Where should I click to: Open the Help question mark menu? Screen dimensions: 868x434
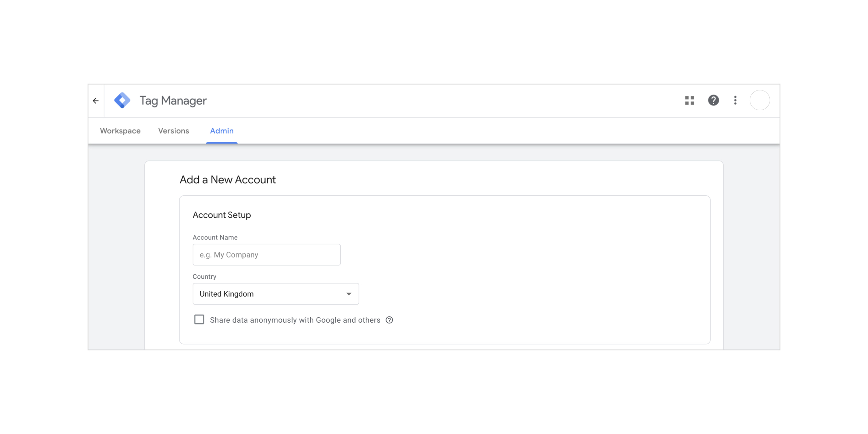click(x=713, y=101)
